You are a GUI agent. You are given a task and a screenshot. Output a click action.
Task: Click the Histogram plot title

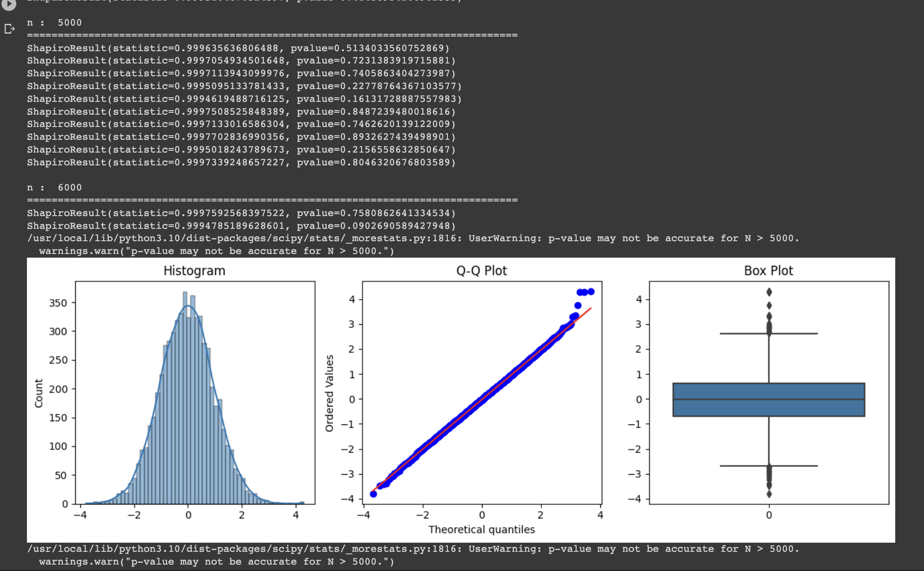coord(194,270)
